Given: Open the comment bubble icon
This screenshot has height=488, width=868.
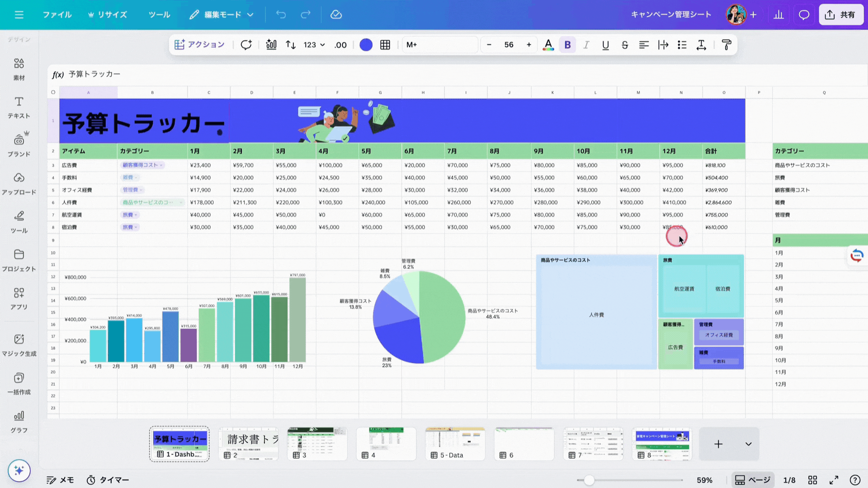Looking at the screenshot, I should (x=804, y=15).
